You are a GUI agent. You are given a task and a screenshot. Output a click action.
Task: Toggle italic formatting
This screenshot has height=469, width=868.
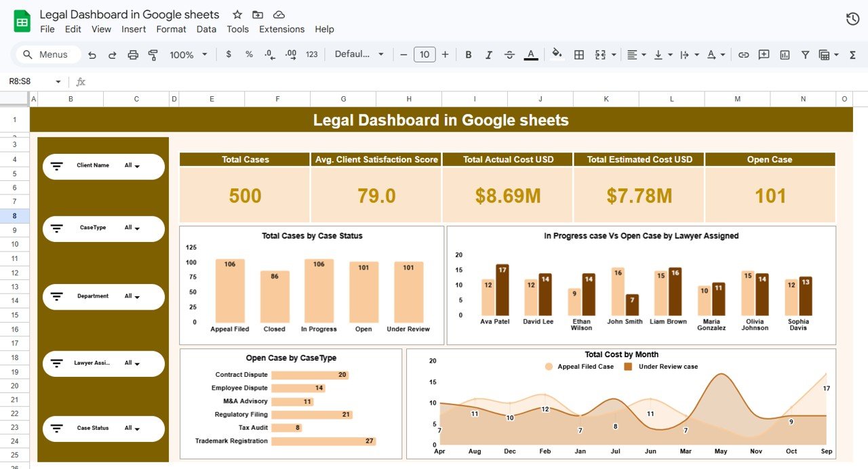[489, 54]
